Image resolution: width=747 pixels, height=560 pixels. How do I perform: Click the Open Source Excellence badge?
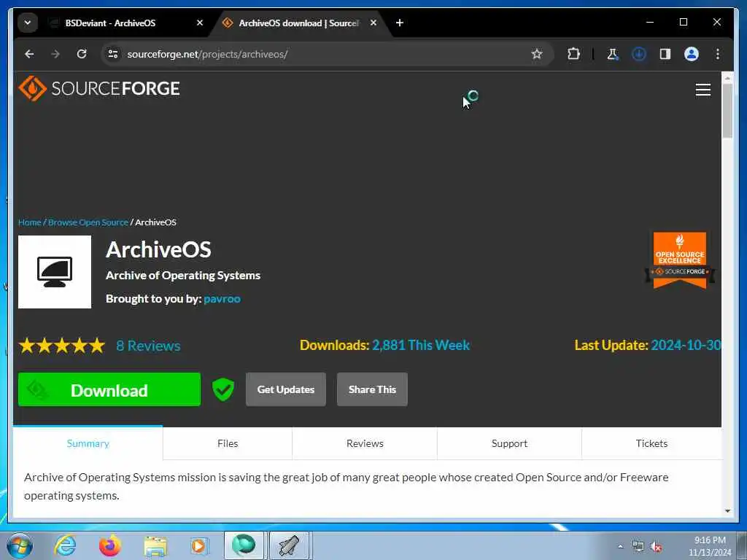tap(680, 260)
